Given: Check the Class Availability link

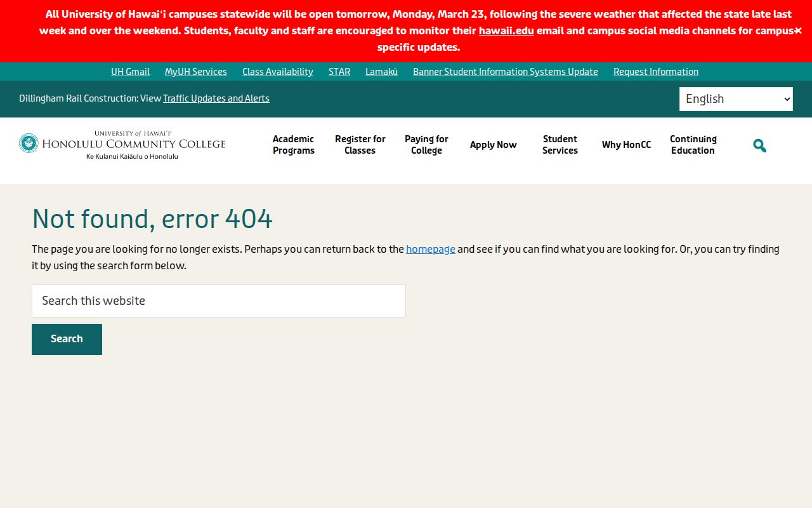Looking at the screenshot, I should click(277, 72).
